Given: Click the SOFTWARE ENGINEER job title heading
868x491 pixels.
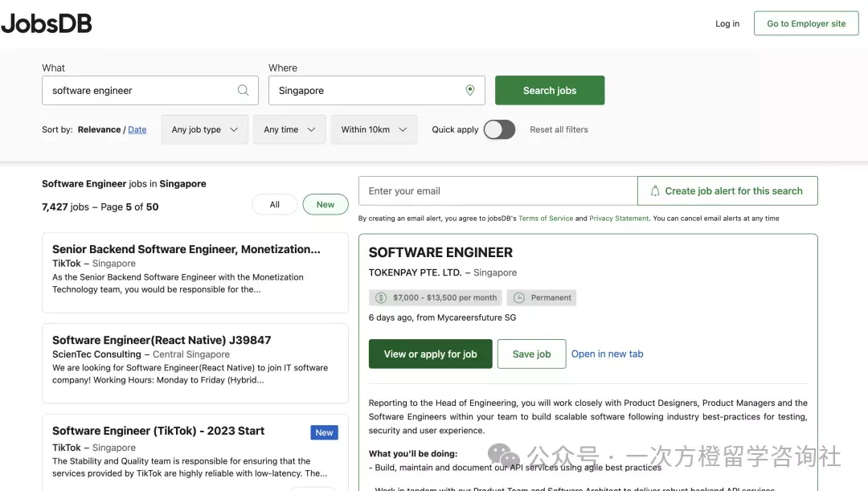Looking at the screenshot, I should click(x=440, y=253).
